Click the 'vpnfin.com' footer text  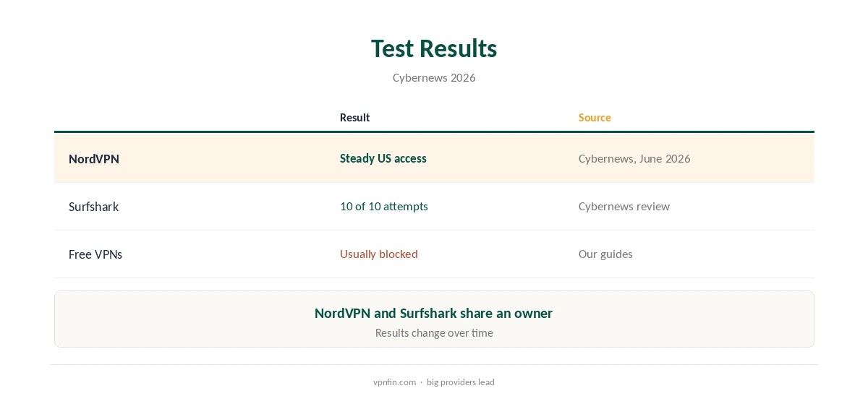tap(395, 382)
